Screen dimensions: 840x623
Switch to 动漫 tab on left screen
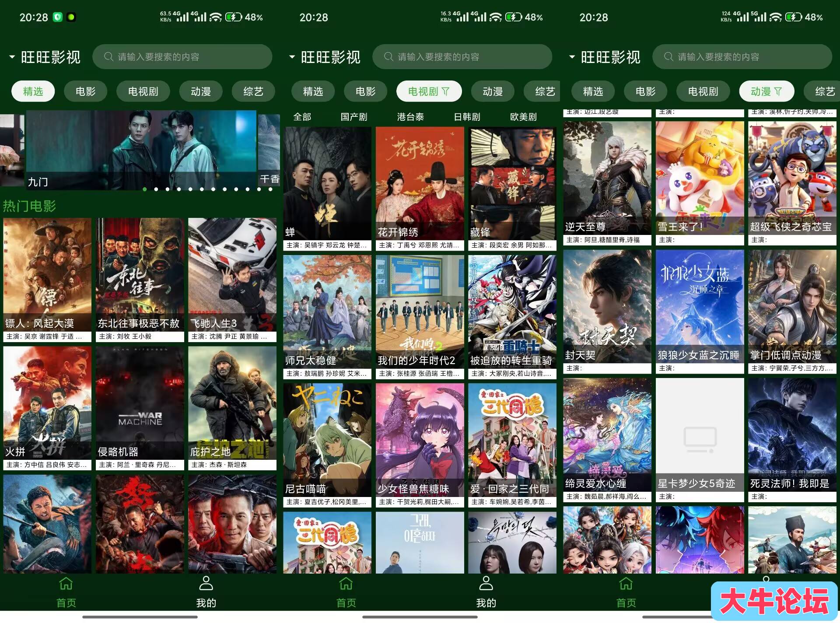[x=201, y=91]
